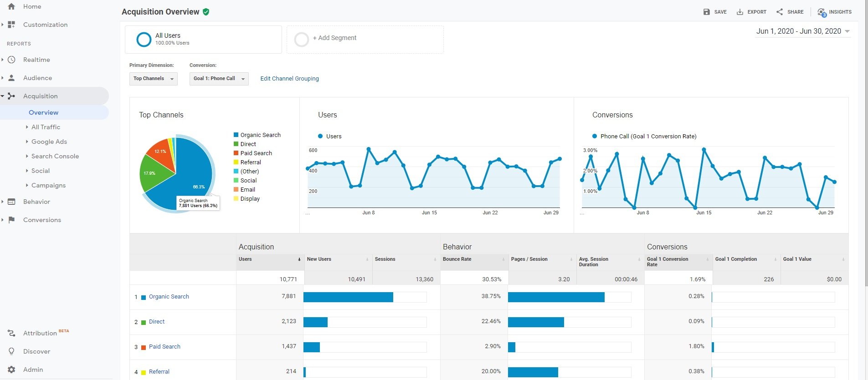Click the Home icon in sidebar

click(x=11, y=6)
